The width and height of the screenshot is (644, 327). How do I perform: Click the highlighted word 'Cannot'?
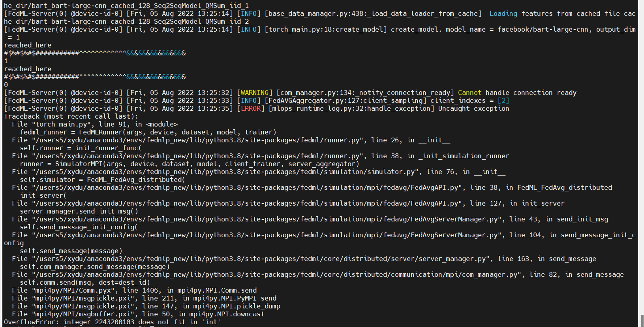[x=470, y=93]
